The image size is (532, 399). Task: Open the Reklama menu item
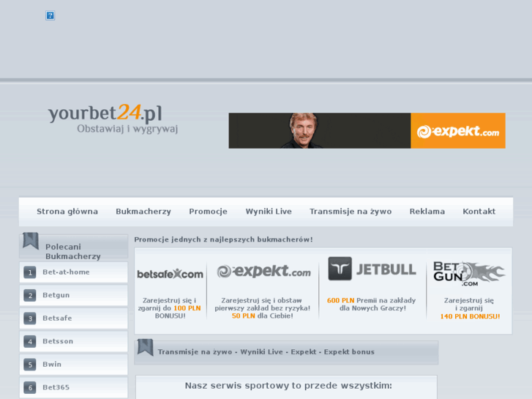click(x=427, y=212)
